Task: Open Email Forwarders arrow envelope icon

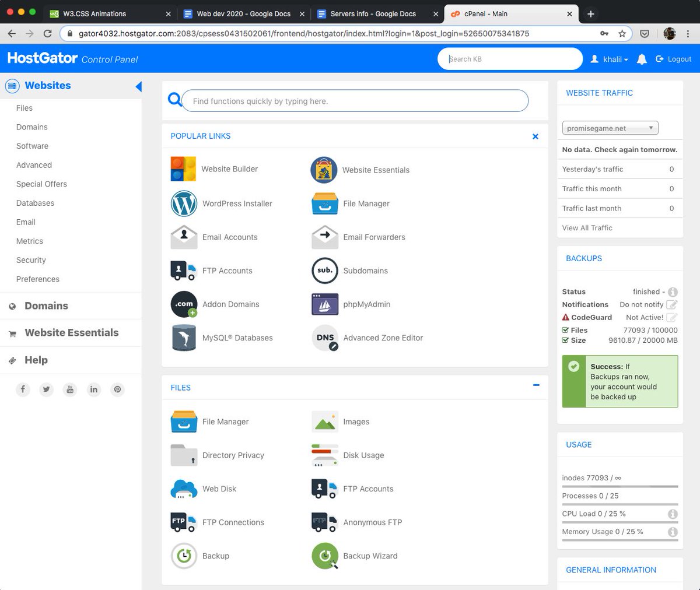Action: 325,237
